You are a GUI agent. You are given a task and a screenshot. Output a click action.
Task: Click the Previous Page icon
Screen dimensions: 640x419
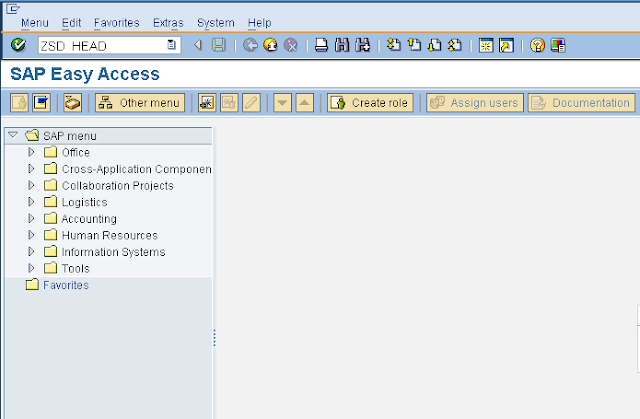point(414,45)
